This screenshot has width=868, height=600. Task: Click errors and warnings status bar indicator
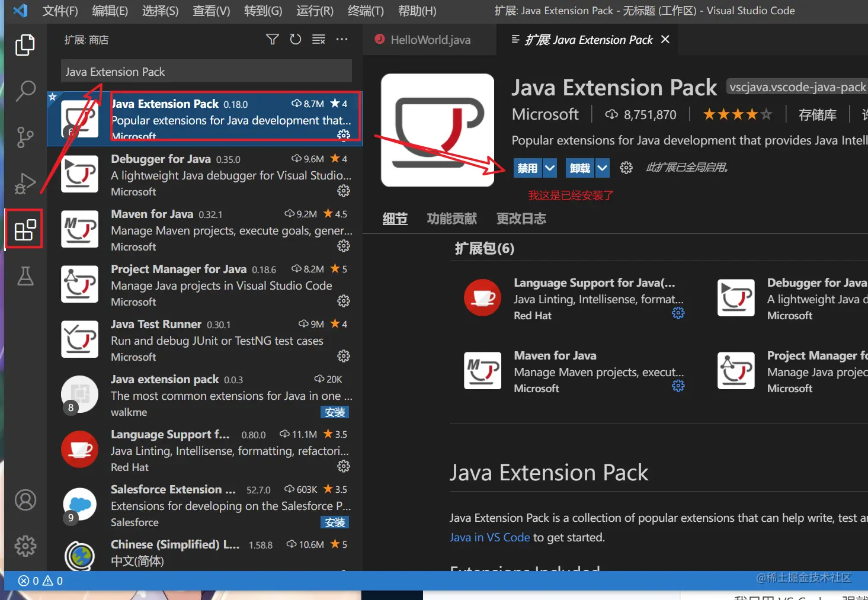pyautogui.click(x=40, y=581)
